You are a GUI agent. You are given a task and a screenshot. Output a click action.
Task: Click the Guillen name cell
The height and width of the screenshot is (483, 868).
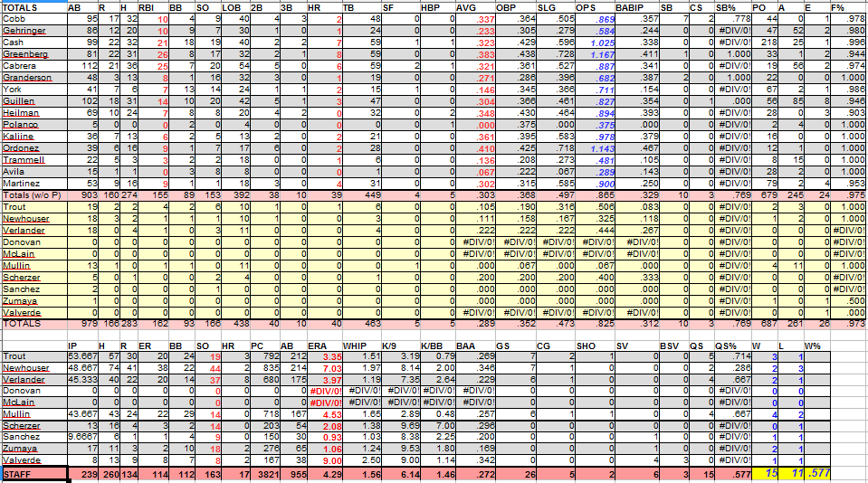(34, 101)
